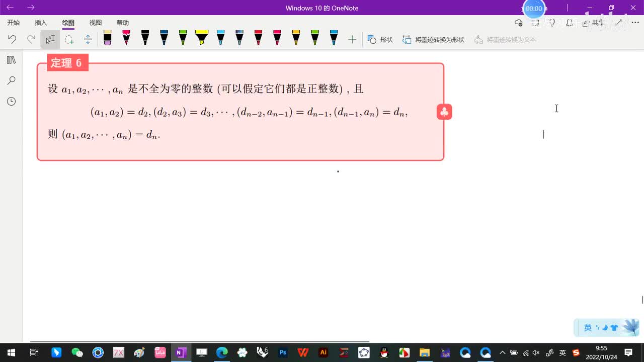The image size is (644, 362).
Task: Choose the light blue pen right of highlighter
Action: 220,38
